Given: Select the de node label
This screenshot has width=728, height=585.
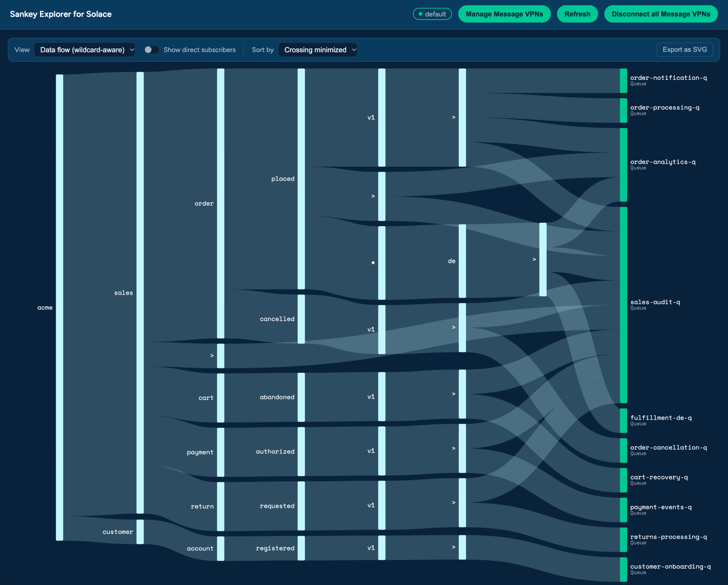Looking at the screenshot, I should coord(452,261).
